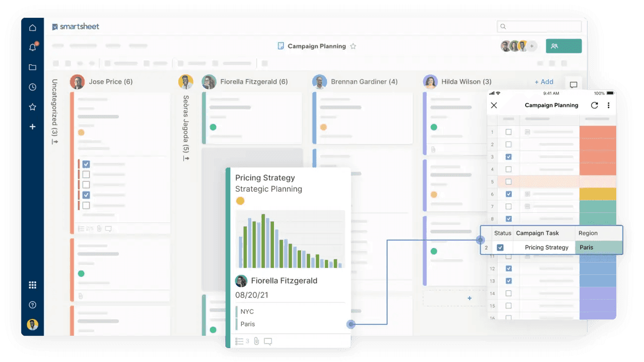Image resolution: width=644 pixels, height=362 pixels.
Task: Click the yellow status dot on Pricing Strategy card
Action: click(x=240, y=201)
